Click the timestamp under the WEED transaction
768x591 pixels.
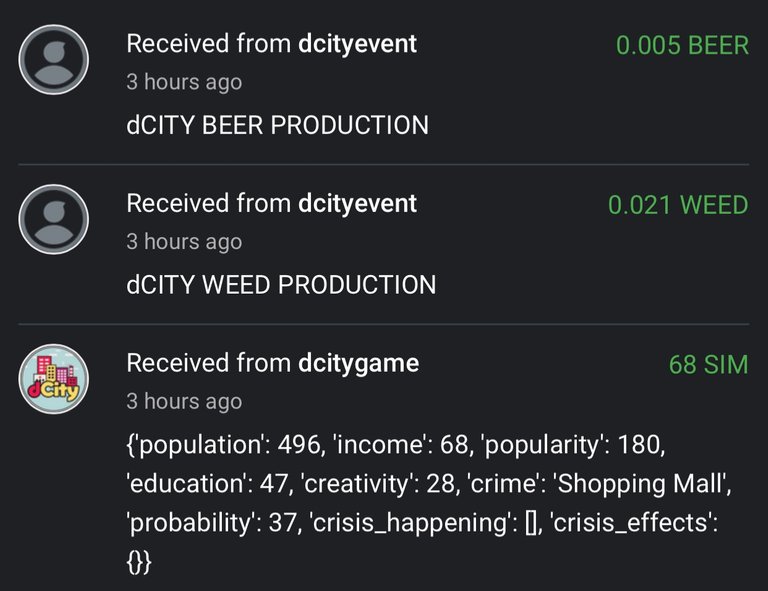click(184, 241)
